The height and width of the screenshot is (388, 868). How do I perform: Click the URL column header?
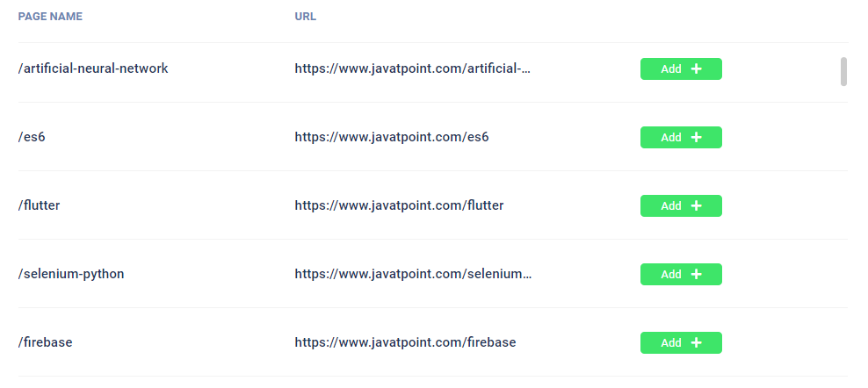point(306,17)
